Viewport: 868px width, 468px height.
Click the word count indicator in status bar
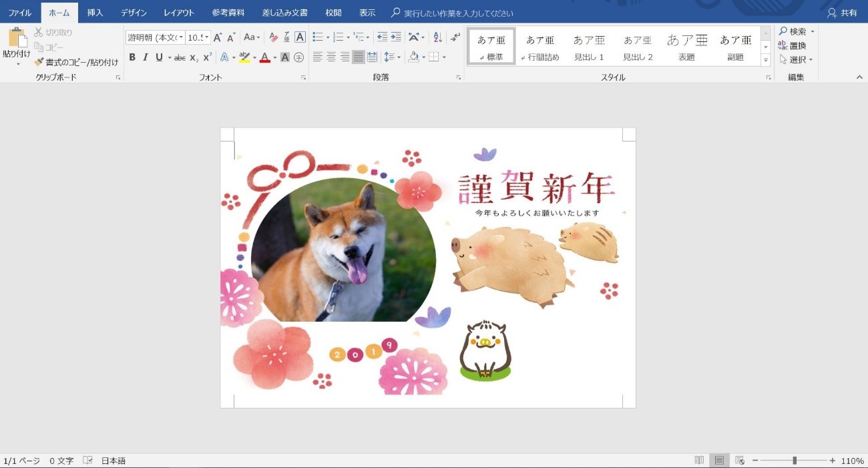tap(61, 460)
